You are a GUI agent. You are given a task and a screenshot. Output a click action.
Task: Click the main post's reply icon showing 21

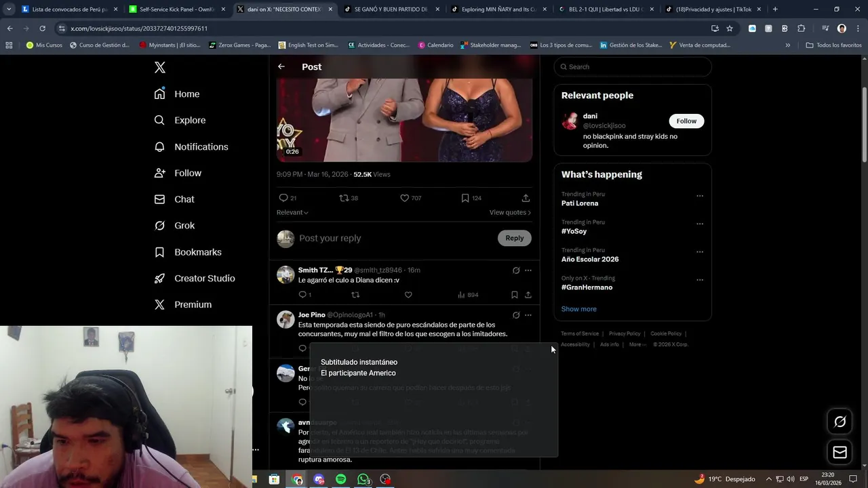(288, 198)
